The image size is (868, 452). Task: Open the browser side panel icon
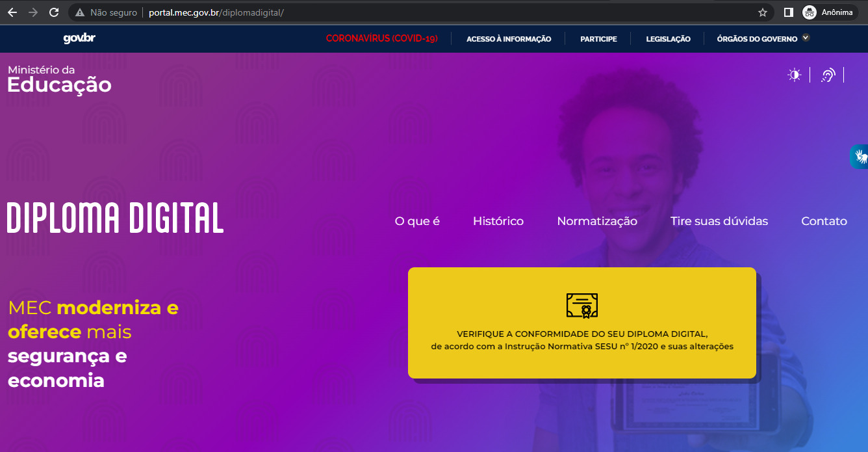click(x=789, y=12)
